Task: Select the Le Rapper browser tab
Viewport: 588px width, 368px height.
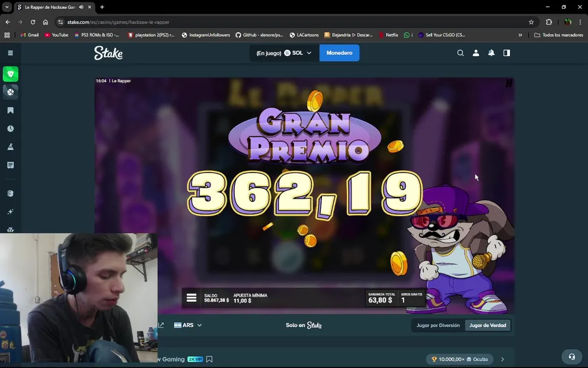Action: pos(55,7)
